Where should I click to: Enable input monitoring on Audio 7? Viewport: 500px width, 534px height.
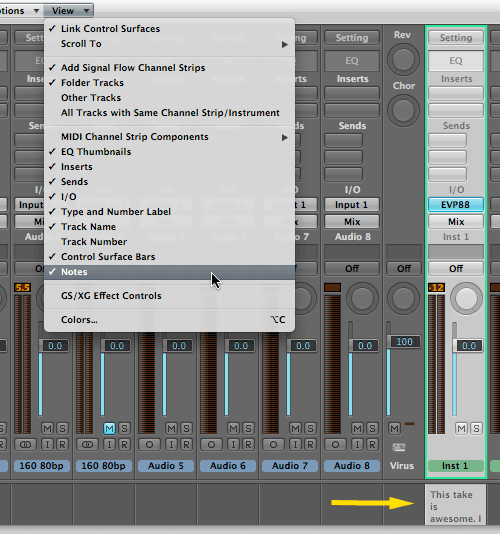pyautogui.click(x=295, y=444)
